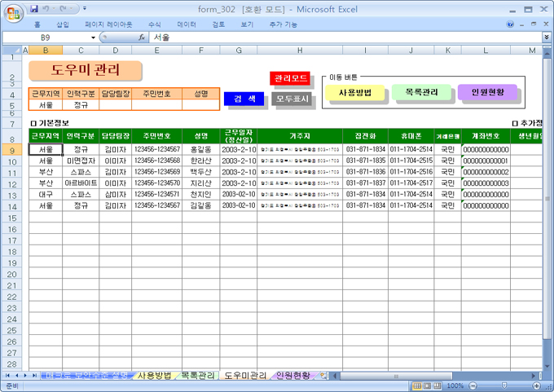Click the Office button logo

pyautogui.click(x=13, y=12)
